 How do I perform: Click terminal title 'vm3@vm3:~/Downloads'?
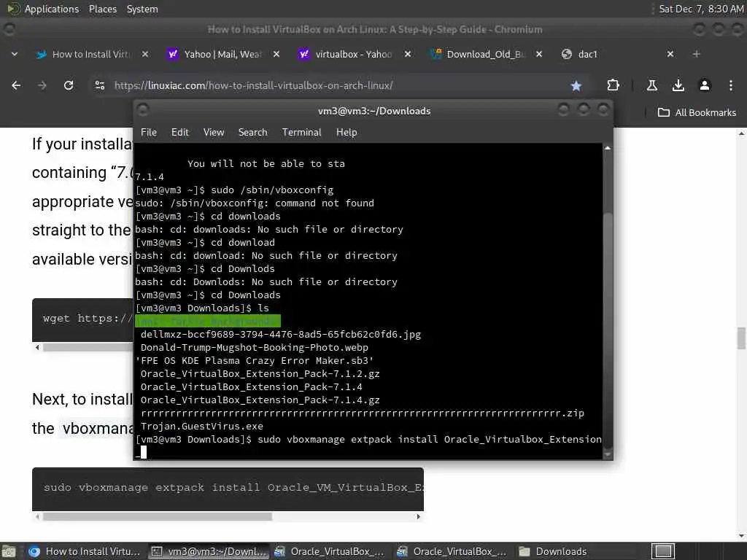pyautogui.click(x=374, y=111)
